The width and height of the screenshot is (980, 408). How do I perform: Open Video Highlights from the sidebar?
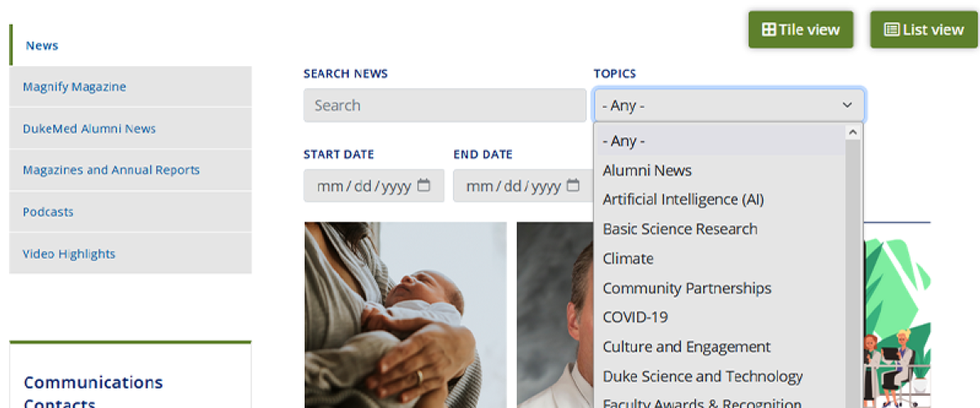pos(69,254)
